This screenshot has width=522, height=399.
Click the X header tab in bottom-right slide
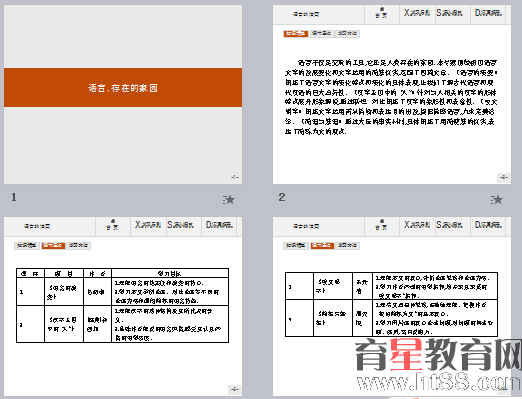click(x=417, y=225)
